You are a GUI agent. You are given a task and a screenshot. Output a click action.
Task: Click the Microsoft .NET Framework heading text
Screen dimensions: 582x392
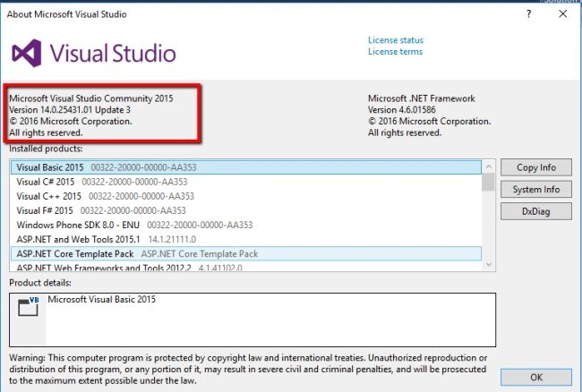coord(422,98)
